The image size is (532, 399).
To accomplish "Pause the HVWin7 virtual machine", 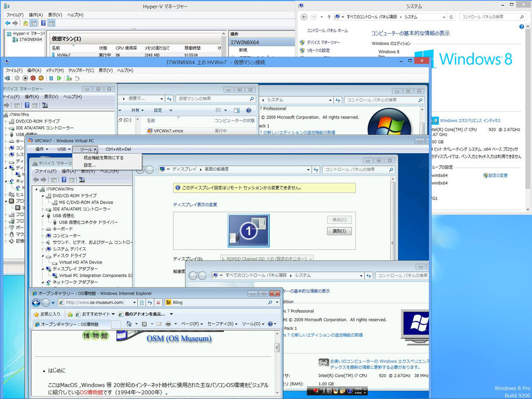I will 51,78.
